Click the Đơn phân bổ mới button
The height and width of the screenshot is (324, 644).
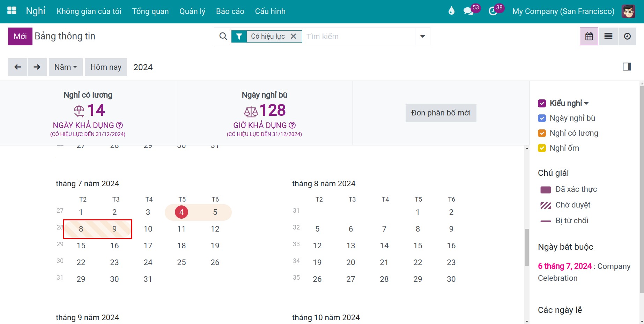(x=441, y=113)
